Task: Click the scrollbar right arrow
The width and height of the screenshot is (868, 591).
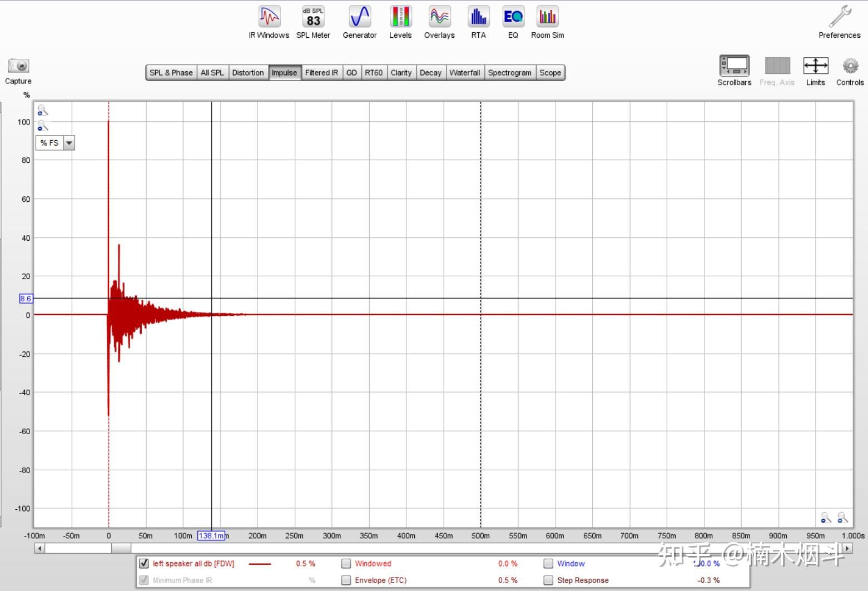Action: [847, 548]
